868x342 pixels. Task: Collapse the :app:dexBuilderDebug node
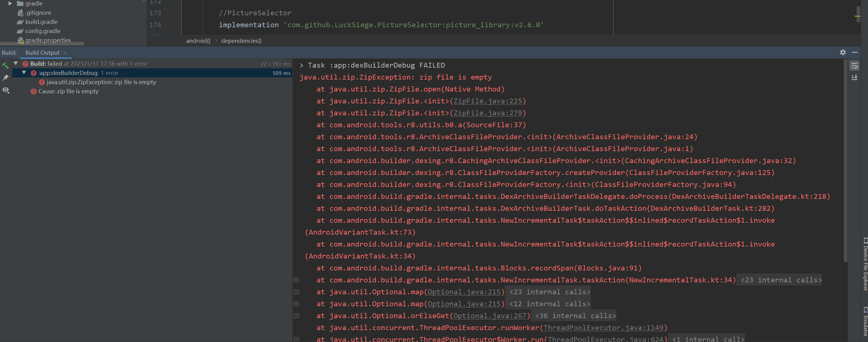click(24, 73)
